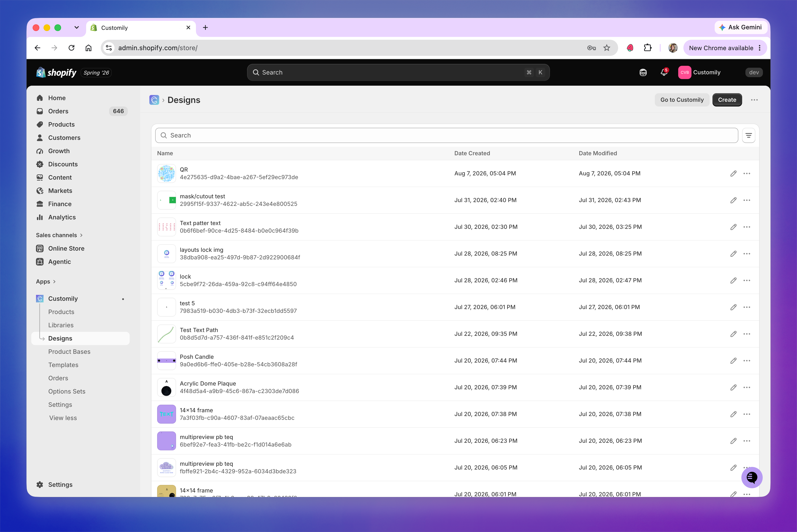
Task: Open the password key icon in address bar
Action: click(591, 48)
